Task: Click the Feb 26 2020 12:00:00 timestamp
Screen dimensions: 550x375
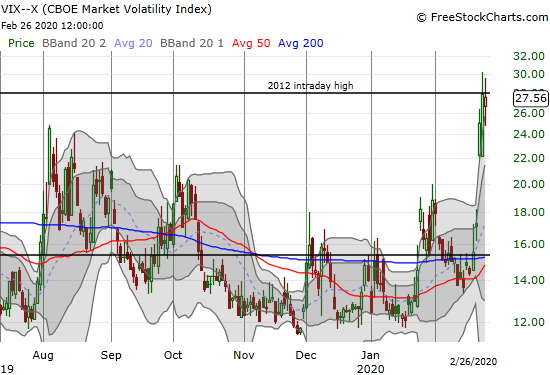Action: 52,26
